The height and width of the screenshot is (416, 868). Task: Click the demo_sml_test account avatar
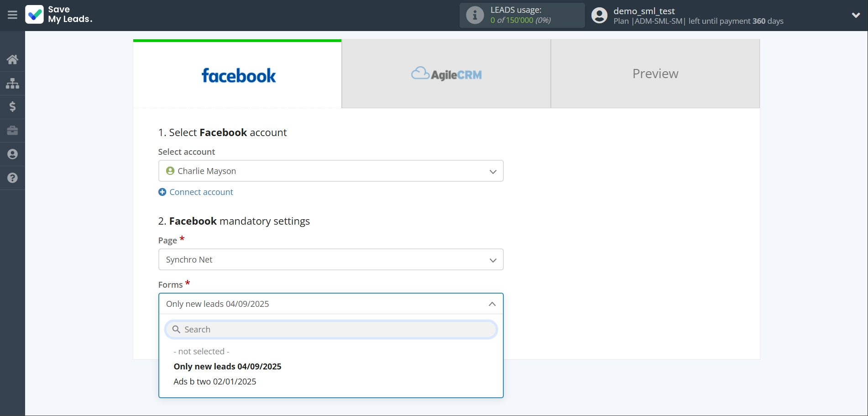tap(599, 16)
